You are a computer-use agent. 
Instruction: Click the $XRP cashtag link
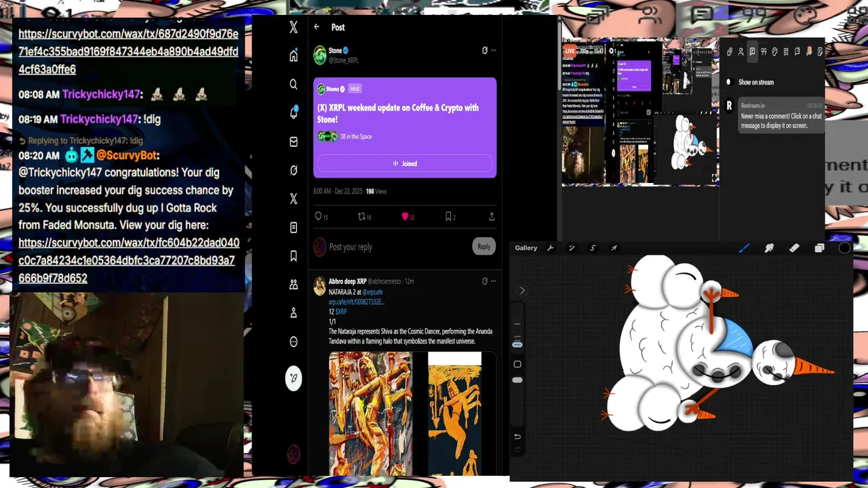(x=340, y=312)
